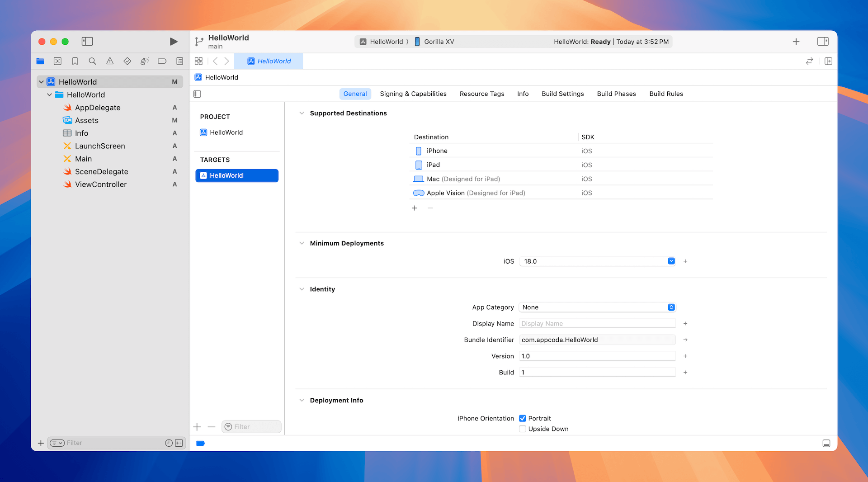This screenshot has width=868, height=482.
Task: Open the Build Rules tab
Action: [666, 94]
